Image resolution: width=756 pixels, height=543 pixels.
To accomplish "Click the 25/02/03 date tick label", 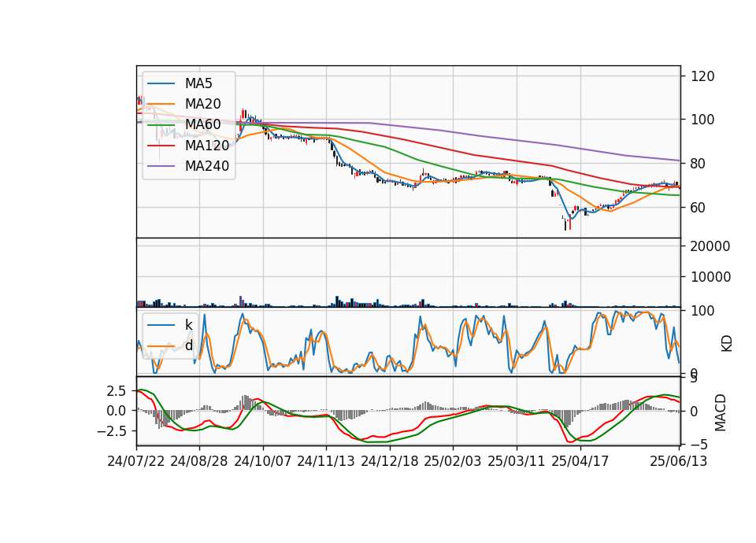I will point(453,461).
